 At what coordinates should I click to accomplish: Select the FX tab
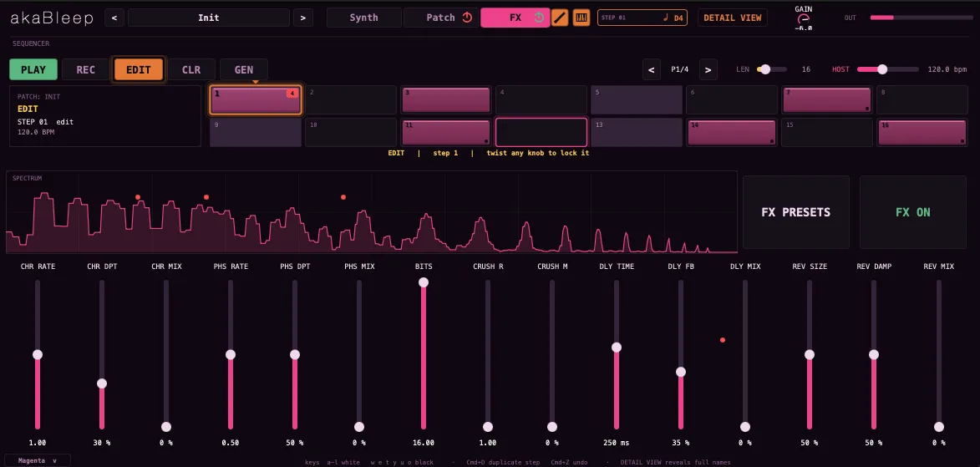coord(515,18)
